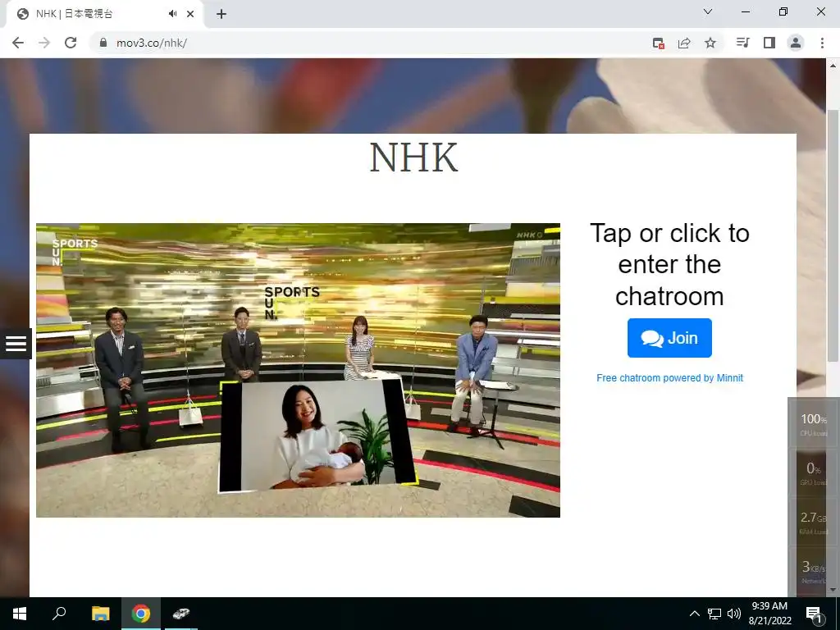Click the 'Tap or click to enter the chatroom' text
840x630 pixels.
coord(669,265)
